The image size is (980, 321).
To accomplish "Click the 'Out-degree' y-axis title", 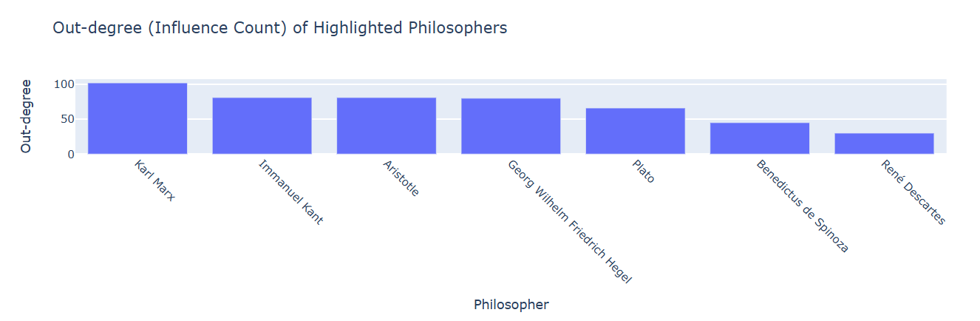I will pos(27,115).
